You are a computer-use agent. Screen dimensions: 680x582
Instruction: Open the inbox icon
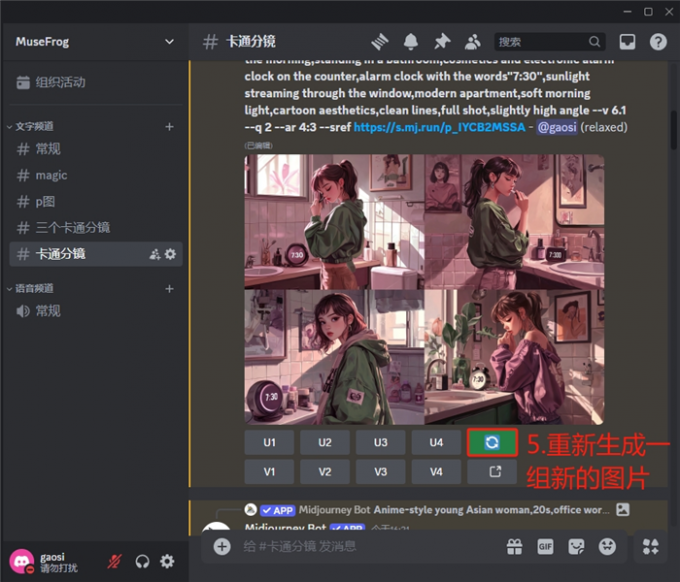tap(627, 42)
